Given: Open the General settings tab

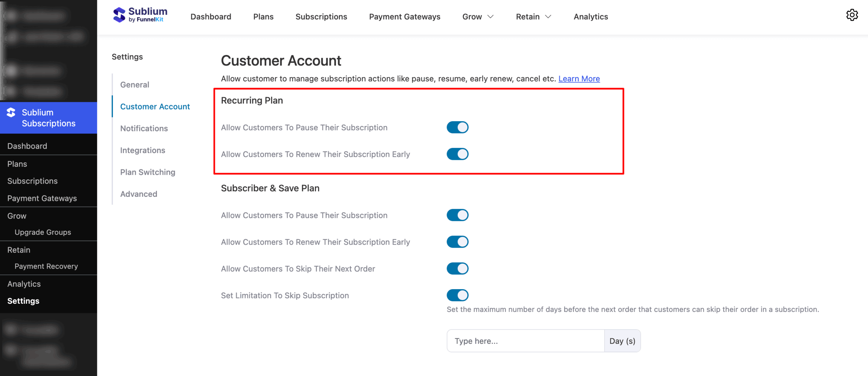Looking at the screenshot, I should (x=134, y=84).
